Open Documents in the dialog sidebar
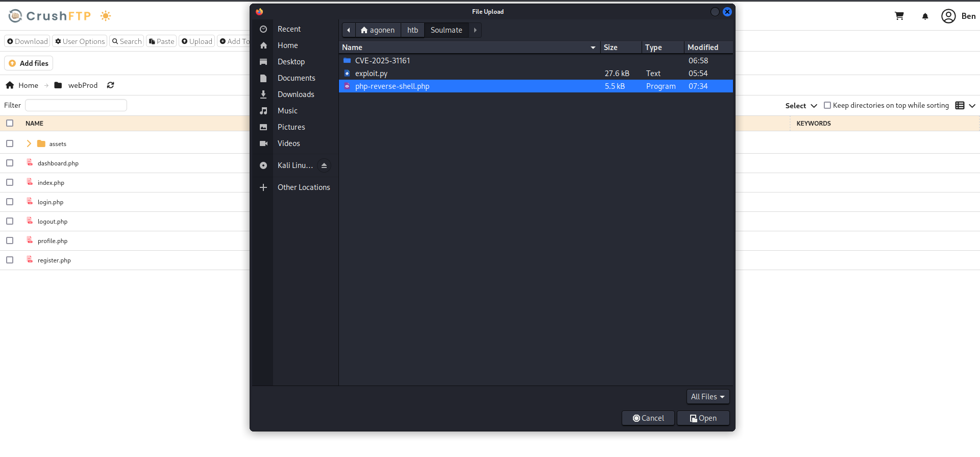 click(x=296, y=78)
